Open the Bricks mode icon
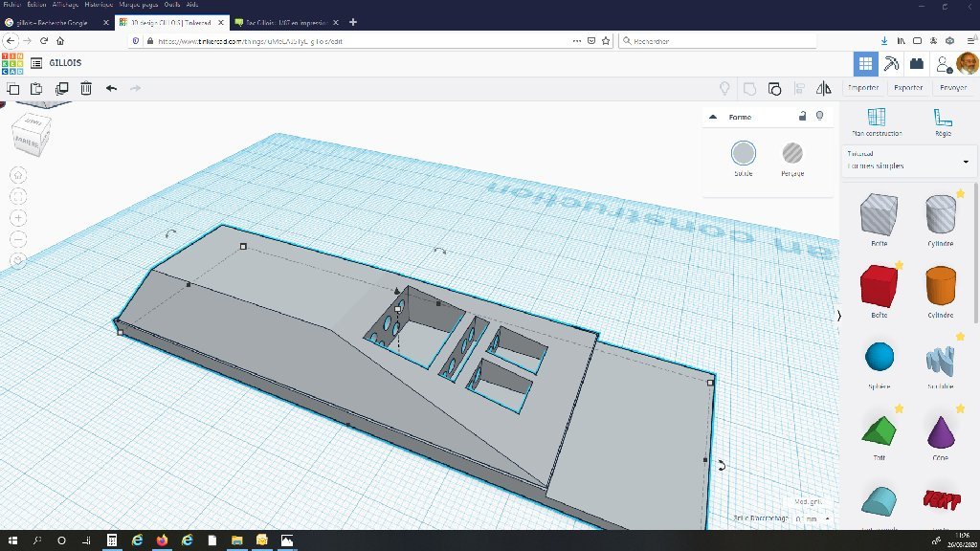The width and height of the screenshot is (980, 551). pos(916,63)
